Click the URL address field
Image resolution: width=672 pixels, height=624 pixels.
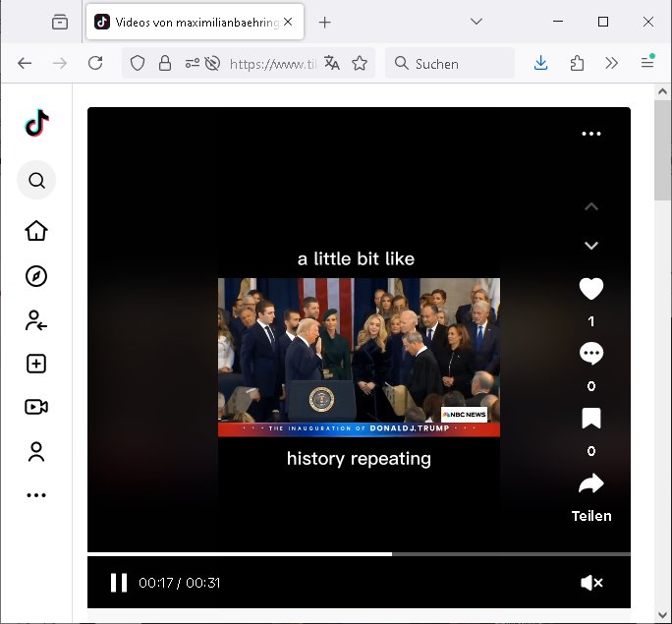click(272, 64)
